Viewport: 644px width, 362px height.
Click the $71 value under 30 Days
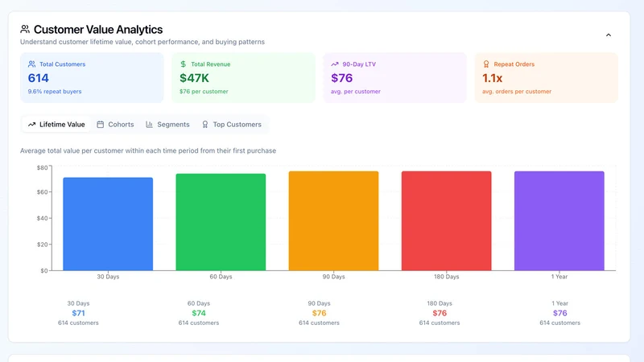78,313
